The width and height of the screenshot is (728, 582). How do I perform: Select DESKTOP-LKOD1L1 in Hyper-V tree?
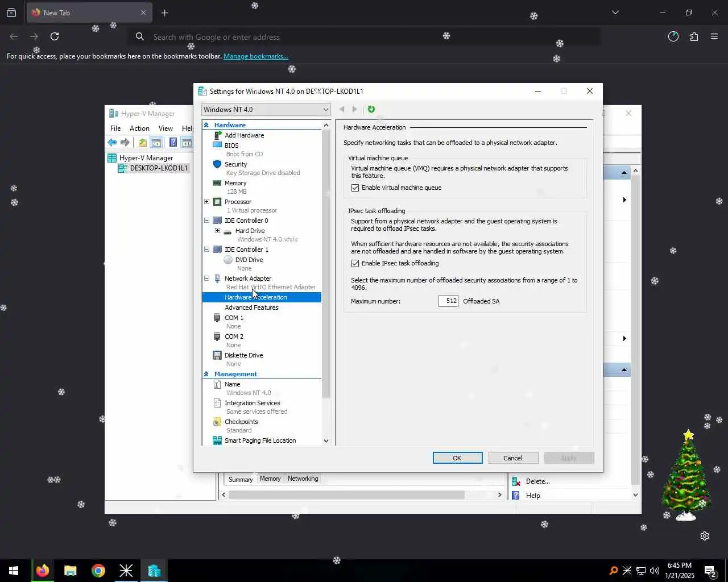tap(158, 168)
